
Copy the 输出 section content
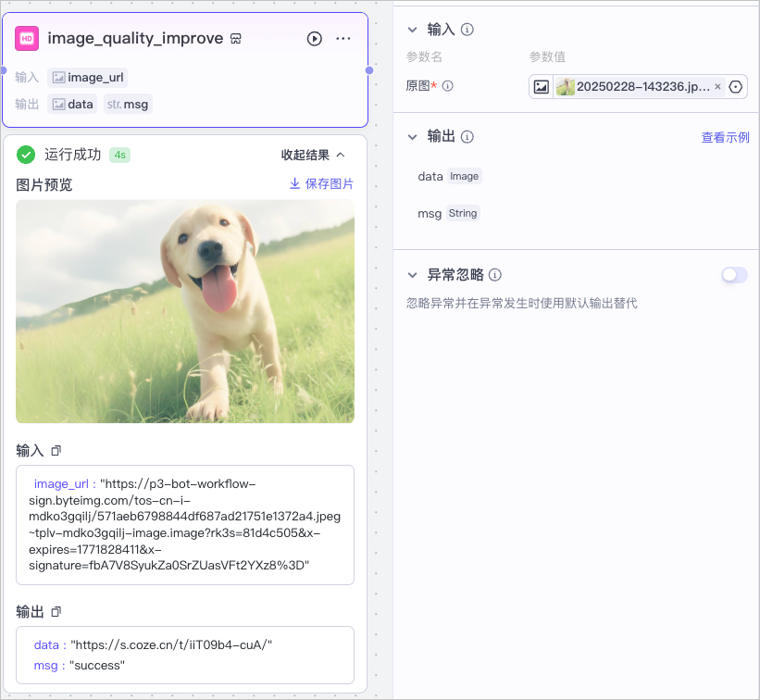click(56, 612)
